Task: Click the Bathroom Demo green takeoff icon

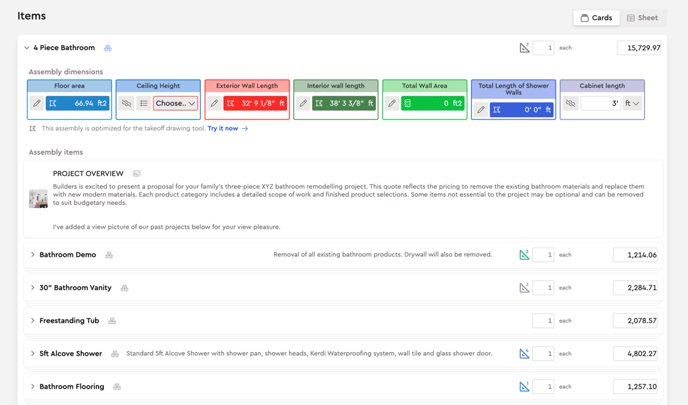Action: [x=524, y=255]
